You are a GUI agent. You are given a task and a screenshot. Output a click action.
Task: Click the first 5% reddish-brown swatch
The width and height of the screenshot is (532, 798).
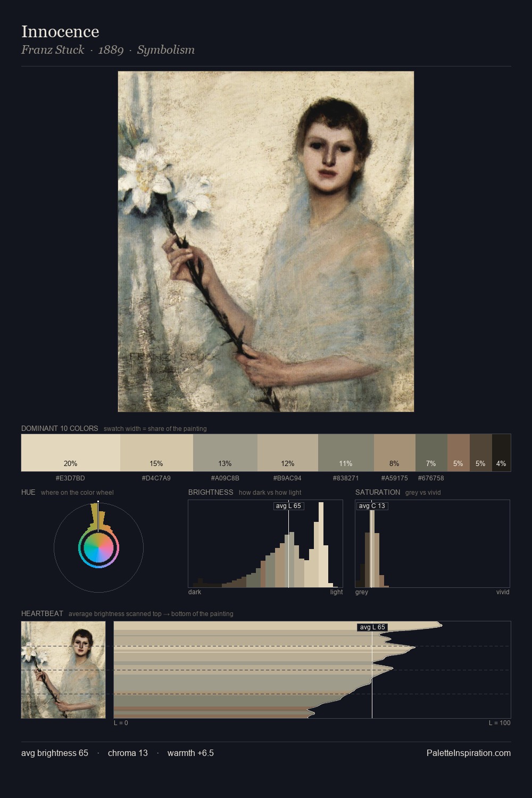458,453
